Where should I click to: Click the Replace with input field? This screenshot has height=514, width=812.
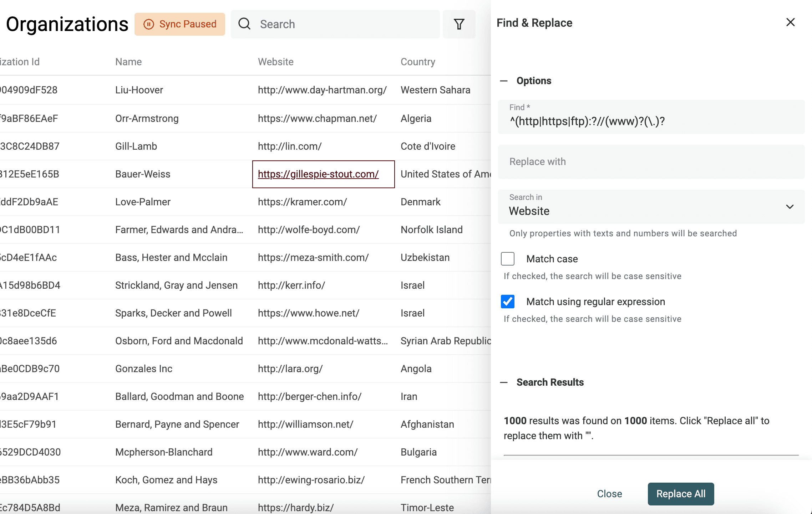tap(651, 162)
